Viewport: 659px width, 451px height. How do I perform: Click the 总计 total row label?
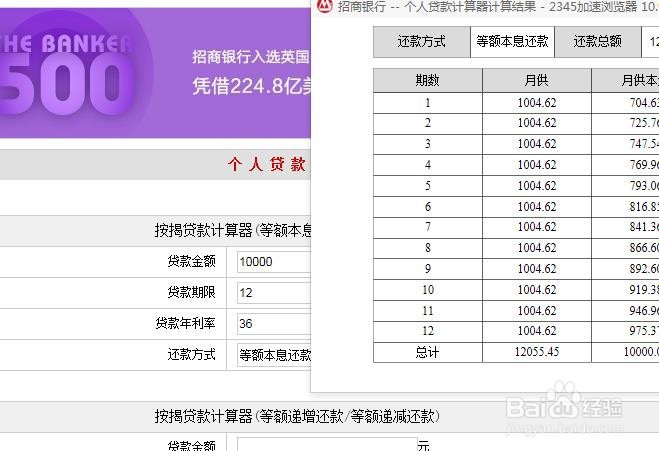(427, 352)
